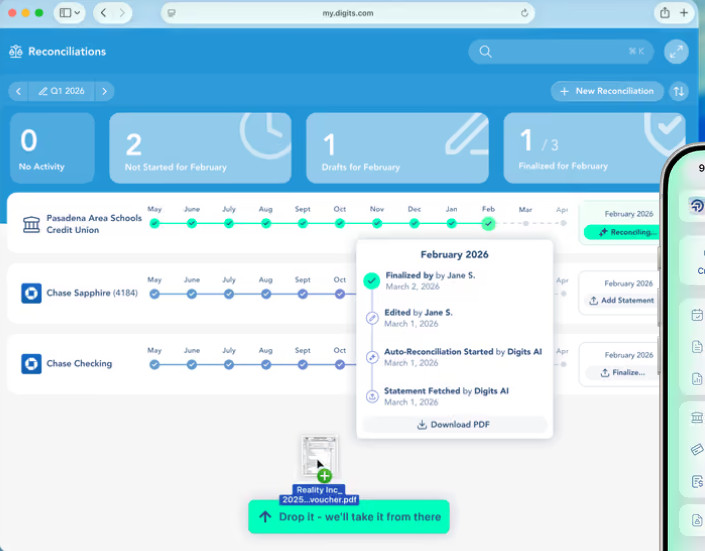This screenshot has height=551, width=705.
Task: Select the Chase Sapphire May timeline marker
Action: click(x=155, y=294)
